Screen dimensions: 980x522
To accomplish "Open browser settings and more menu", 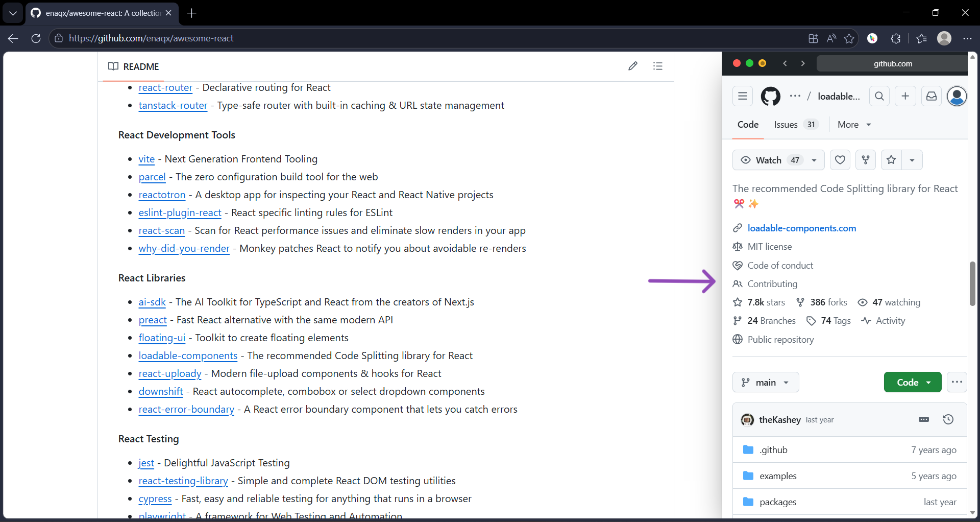I will (967, 38).
